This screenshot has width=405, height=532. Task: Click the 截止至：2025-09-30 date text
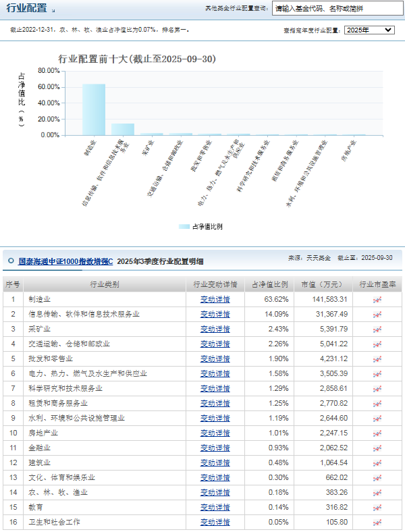[x=365, y=258]
